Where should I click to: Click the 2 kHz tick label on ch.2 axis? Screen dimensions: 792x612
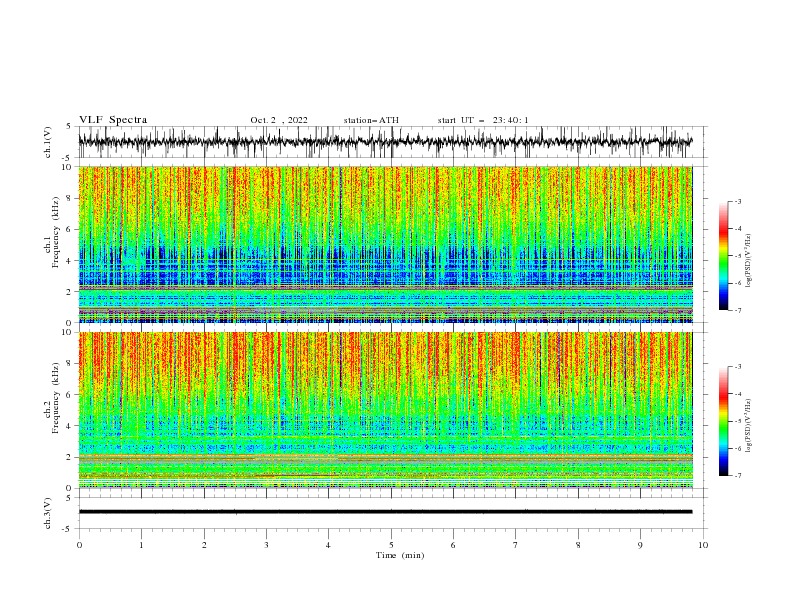tap(69, 457)
